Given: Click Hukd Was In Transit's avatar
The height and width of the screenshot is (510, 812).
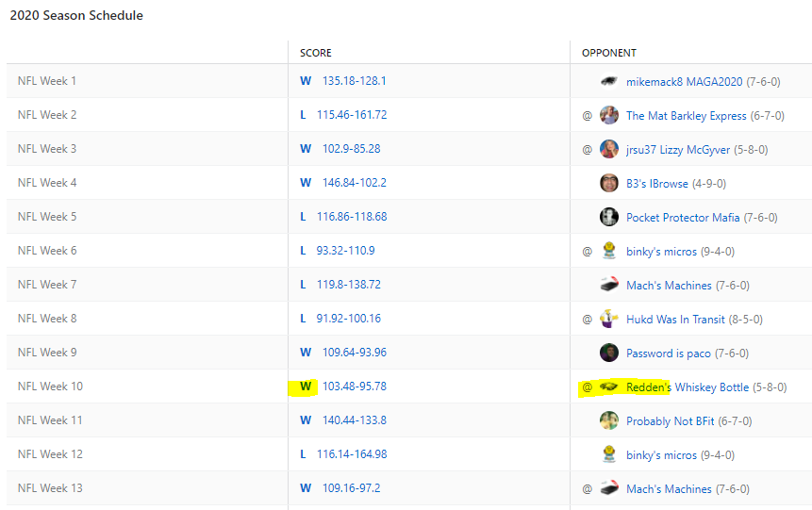Looking at the screenshot, I should pyautogui.click(x=609, y=319).
